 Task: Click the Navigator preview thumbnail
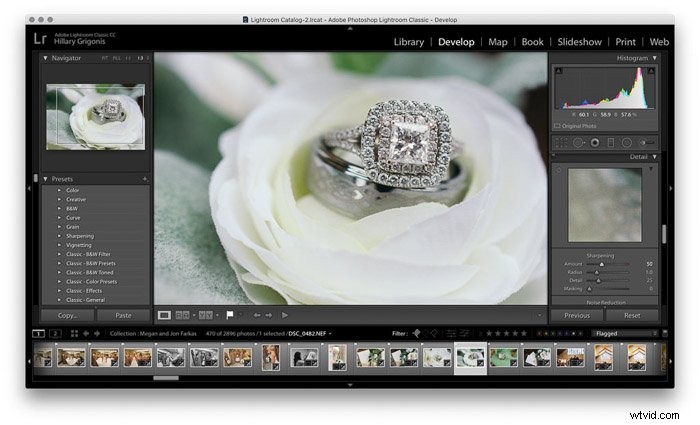(x=96, y=117)
